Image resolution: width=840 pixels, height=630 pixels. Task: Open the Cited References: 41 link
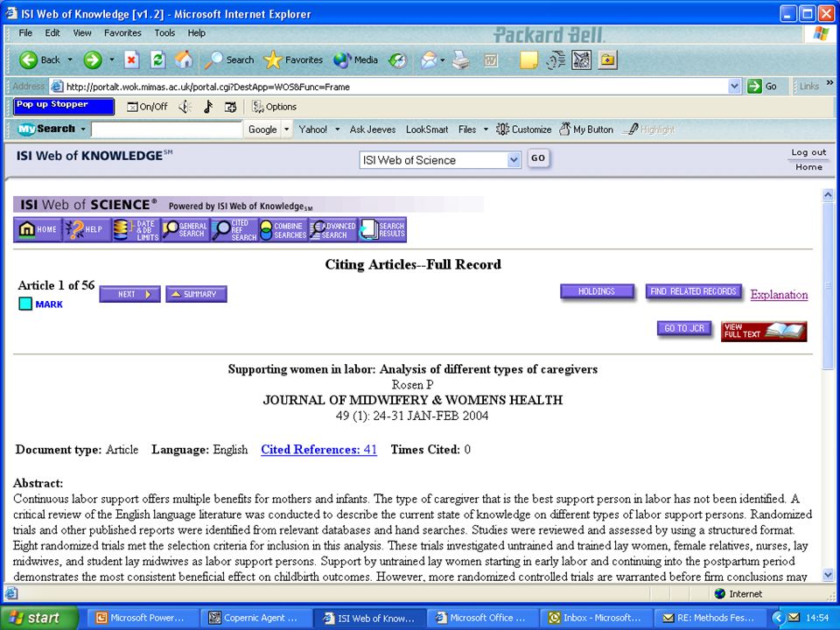coord(318,450)
